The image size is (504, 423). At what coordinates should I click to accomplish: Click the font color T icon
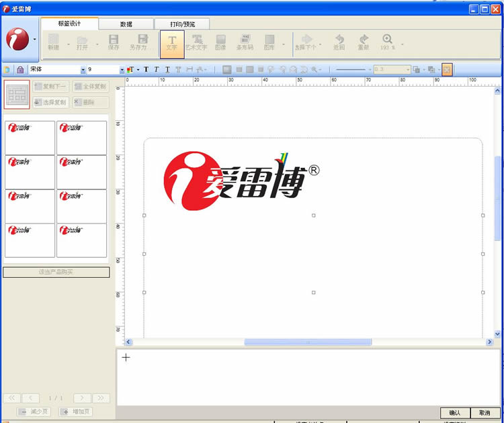(130, 69)
